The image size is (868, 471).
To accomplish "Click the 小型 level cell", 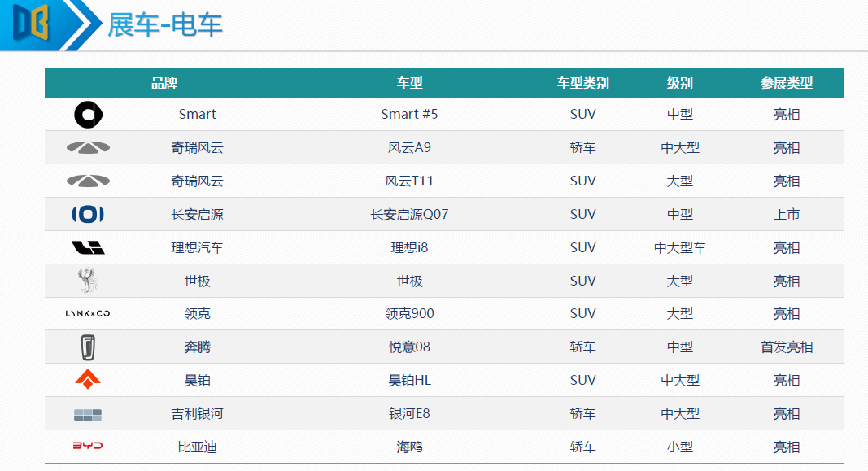I will pos(680,447).
